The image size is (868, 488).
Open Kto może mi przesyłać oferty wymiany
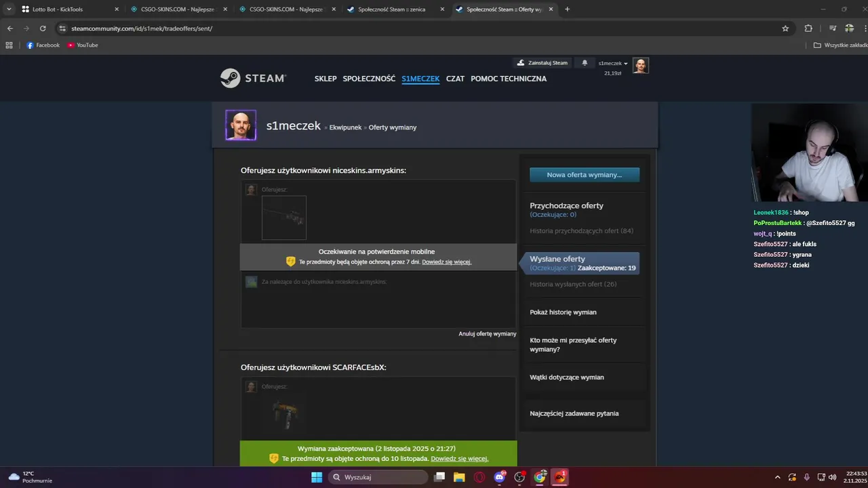tap(573, 344)
